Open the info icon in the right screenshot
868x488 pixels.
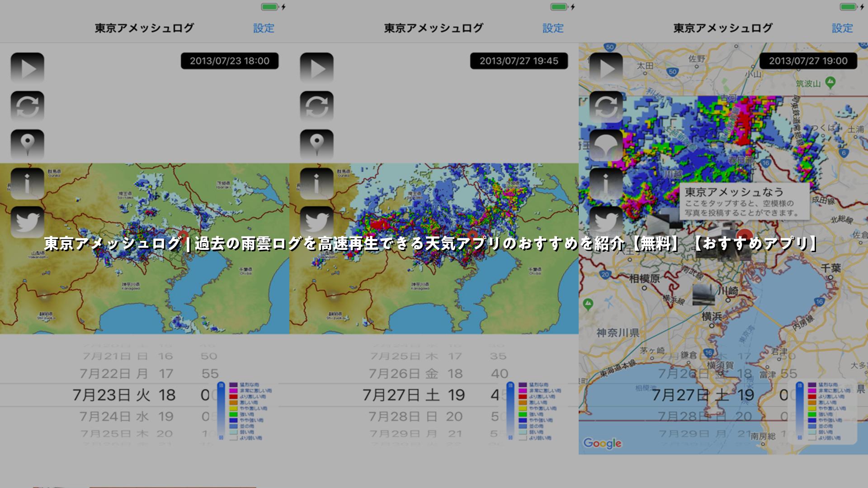tap(606, 183)
